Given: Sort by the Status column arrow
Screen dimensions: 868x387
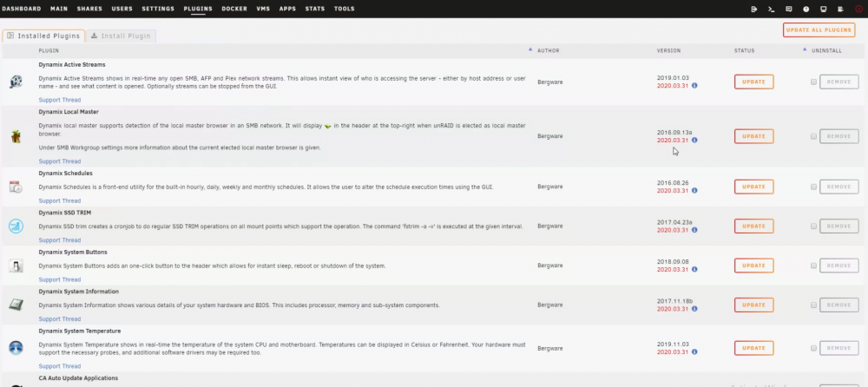Looking at the screenshot, I should 805,49.
